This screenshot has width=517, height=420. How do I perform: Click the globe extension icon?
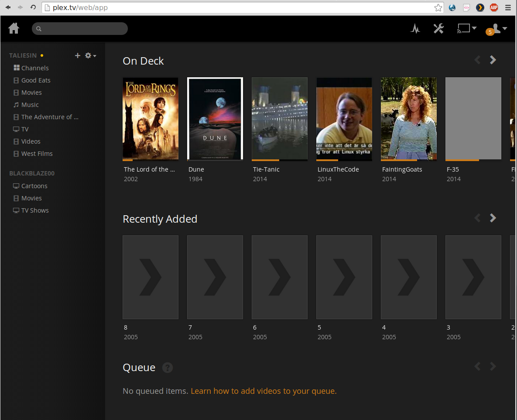[x=452, y=7]
